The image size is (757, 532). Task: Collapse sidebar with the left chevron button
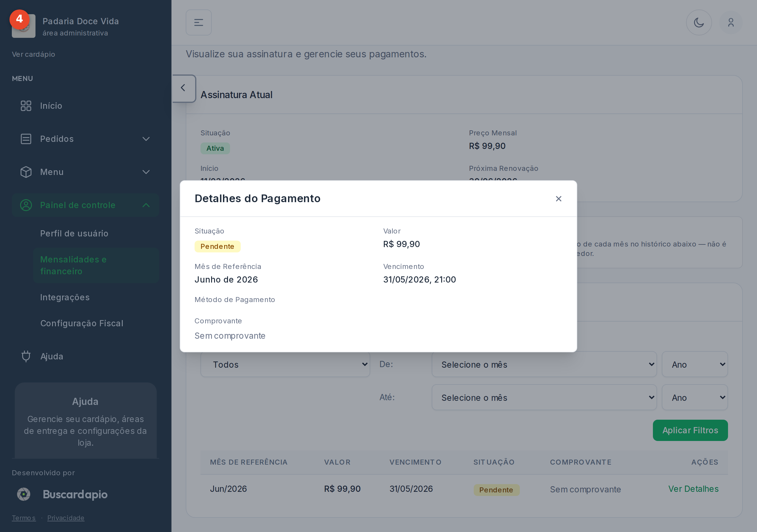183,88
